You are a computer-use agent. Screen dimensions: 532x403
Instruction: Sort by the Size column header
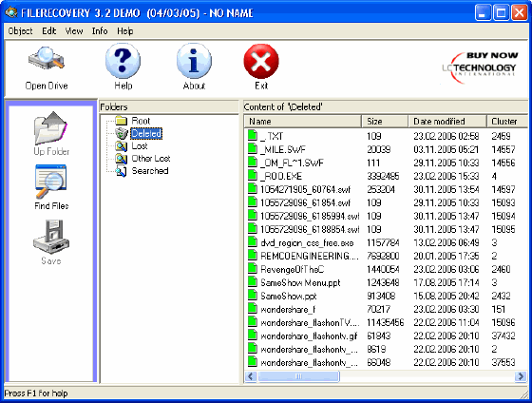pos(385,122)
